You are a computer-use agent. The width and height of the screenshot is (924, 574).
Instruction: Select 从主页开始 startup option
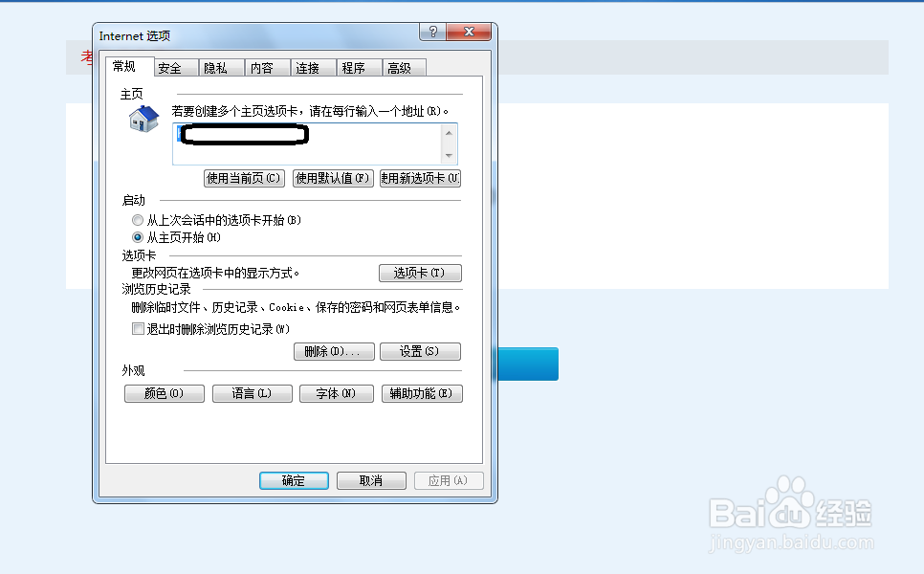click(138, 237)
